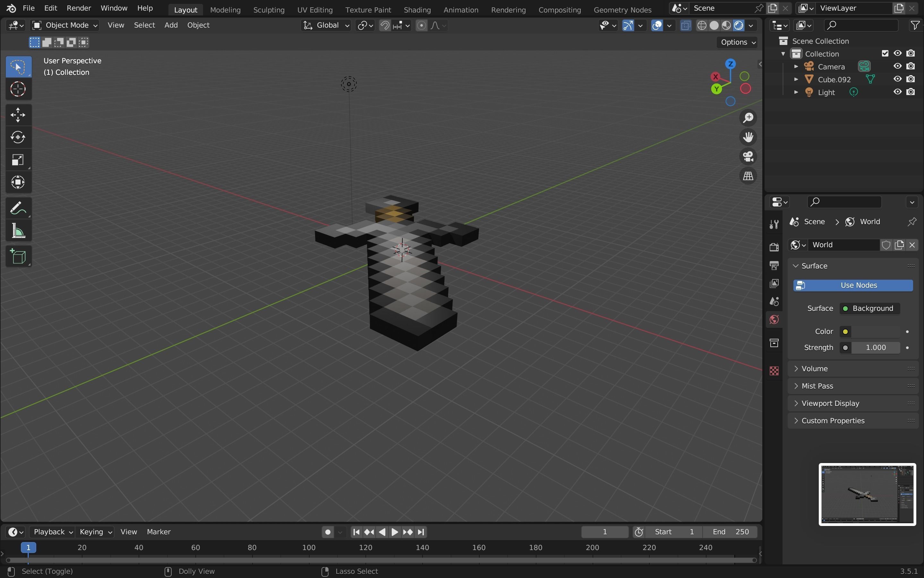Screen dimensions: 924x578
Task: Play the animation forward
Action: 395,532
